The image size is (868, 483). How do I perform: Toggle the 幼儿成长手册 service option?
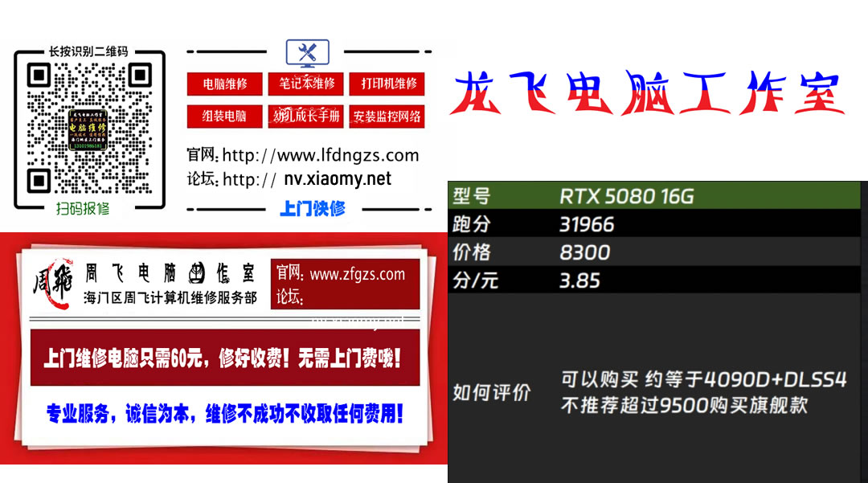coord(305,116)
